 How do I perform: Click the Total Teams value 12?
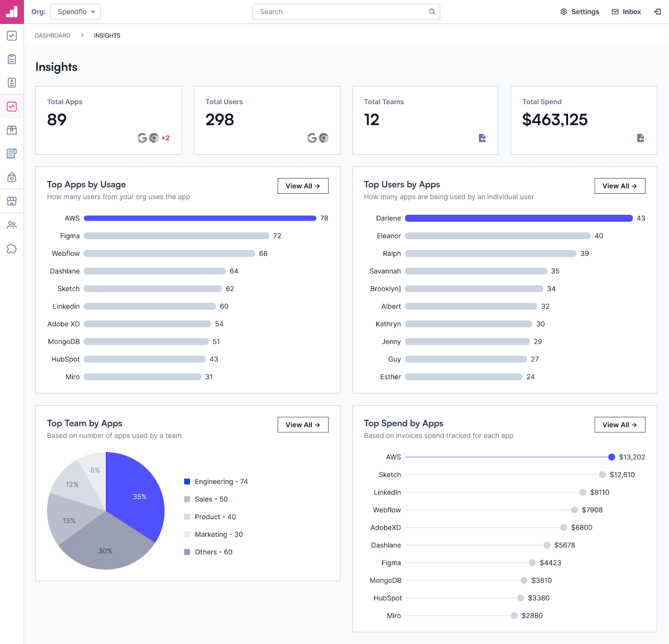[372, 120]
